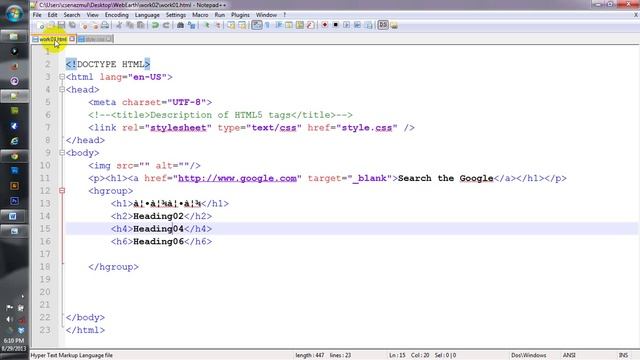640x360 pixels.
Task: Create a new file with toolbar New icon
Action: 40,25
